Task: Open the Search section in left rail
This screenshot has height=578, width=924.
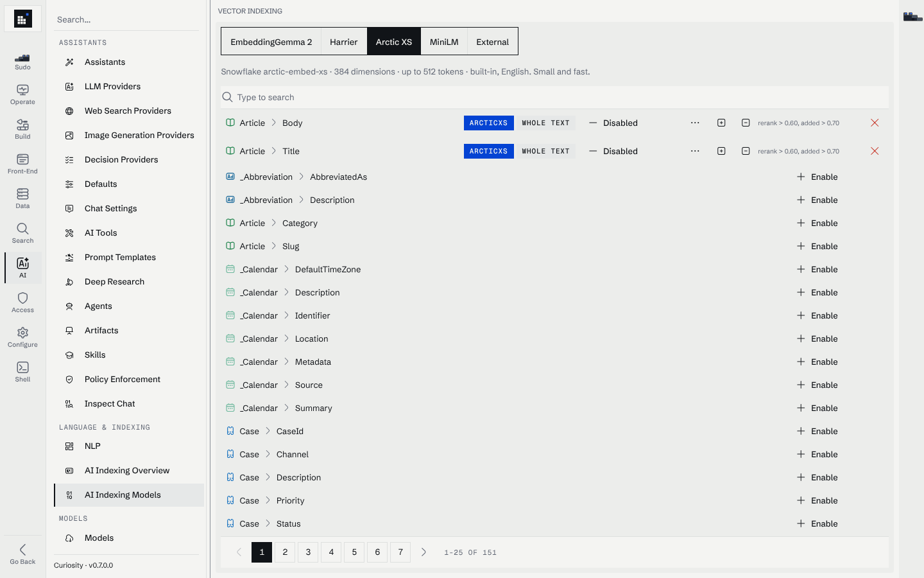Action: click(x=22, y=233)
